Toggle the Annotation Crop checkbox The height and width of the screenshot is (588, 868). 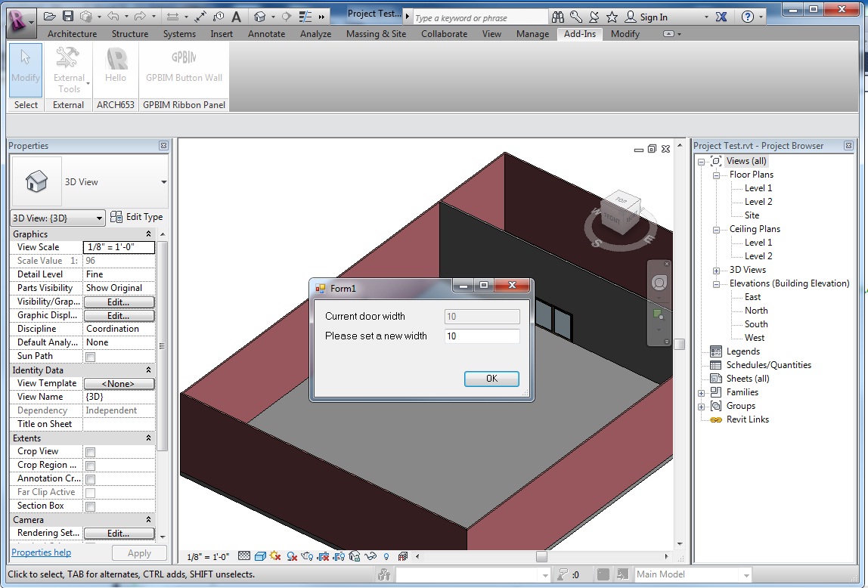click(90, 479)
